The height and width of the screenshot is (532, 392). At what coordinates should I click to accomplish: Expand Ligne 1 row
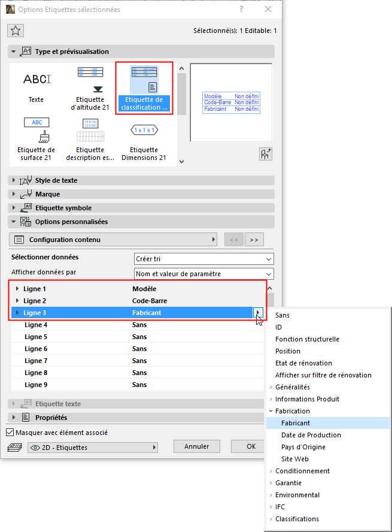coord(17,289)
